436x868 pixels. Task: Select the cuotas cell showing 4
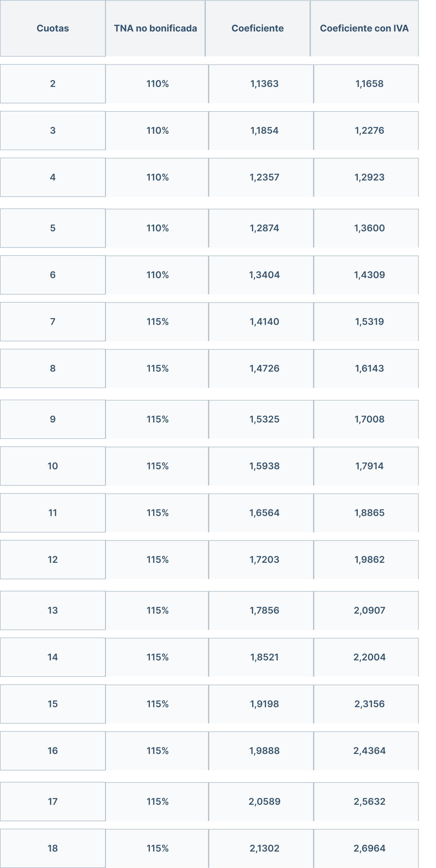pos(53,177)
